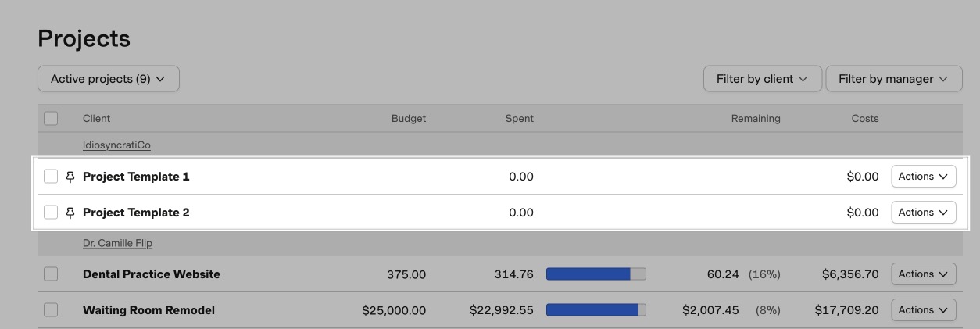Screen dimensions: 980x329
Task: Check the Dental Practice Website checkbox
Action: (51, 274)
